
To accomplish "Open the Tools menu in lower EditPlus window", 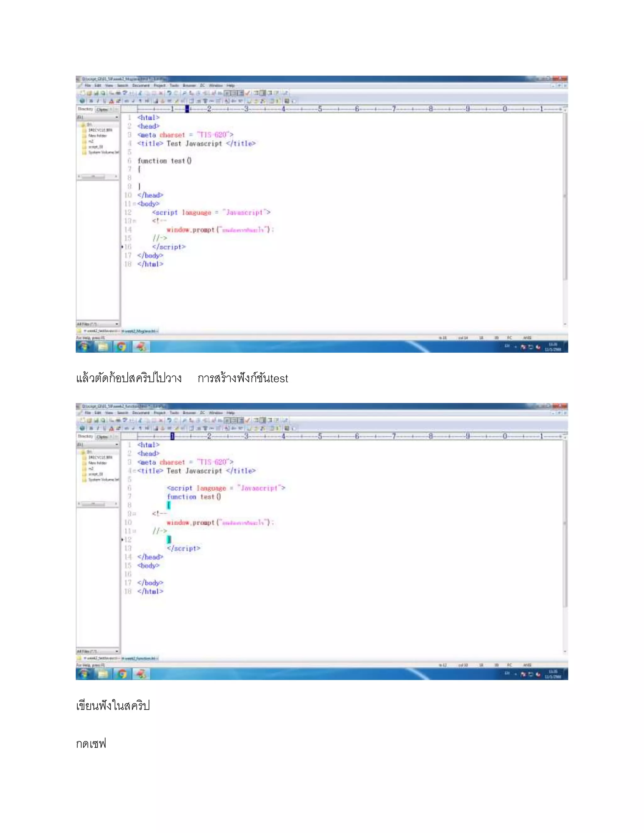I will tap(174, 413).
